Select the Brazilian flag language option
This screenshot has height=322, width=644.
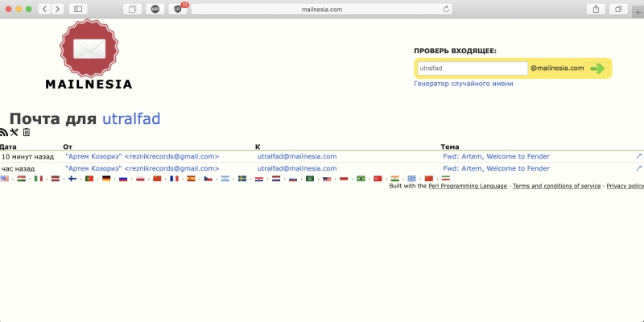click(x=361, y=179)
